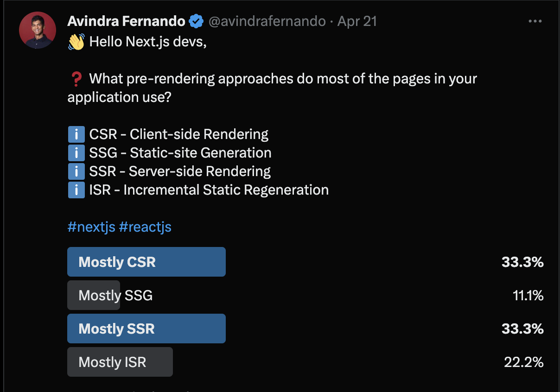Screen dimensions: 560x392
Task: Open the tweet options menu via the three dots
Action: (x=535, y=20)
